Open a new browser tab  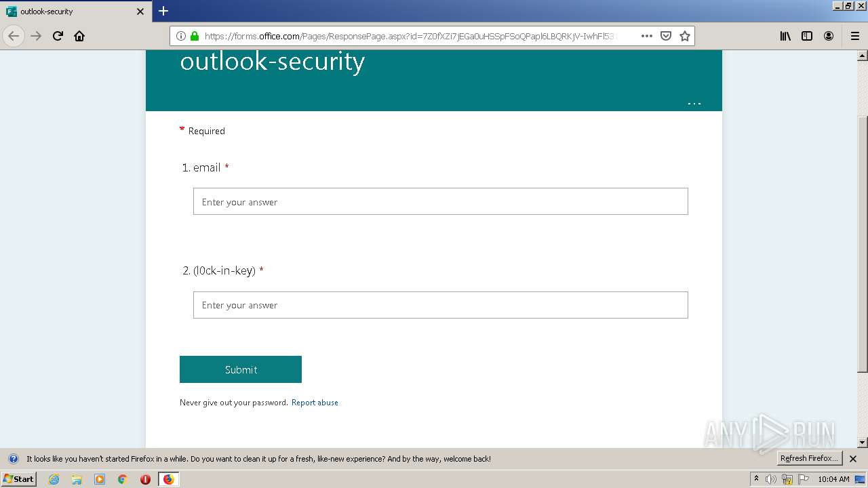pyautogui.click(x=163, y=11)
